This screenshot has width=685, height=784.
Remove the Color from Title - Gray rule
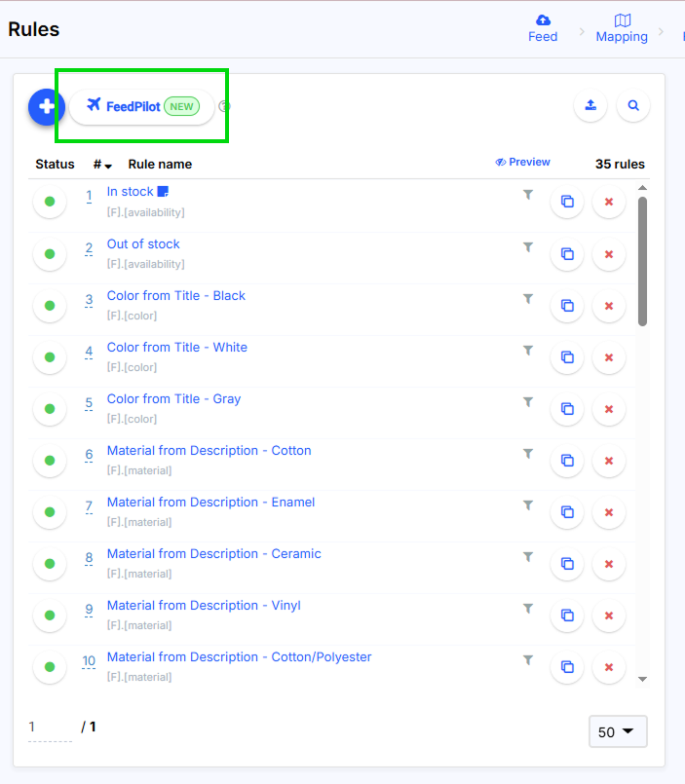click(x=609, y=409)
